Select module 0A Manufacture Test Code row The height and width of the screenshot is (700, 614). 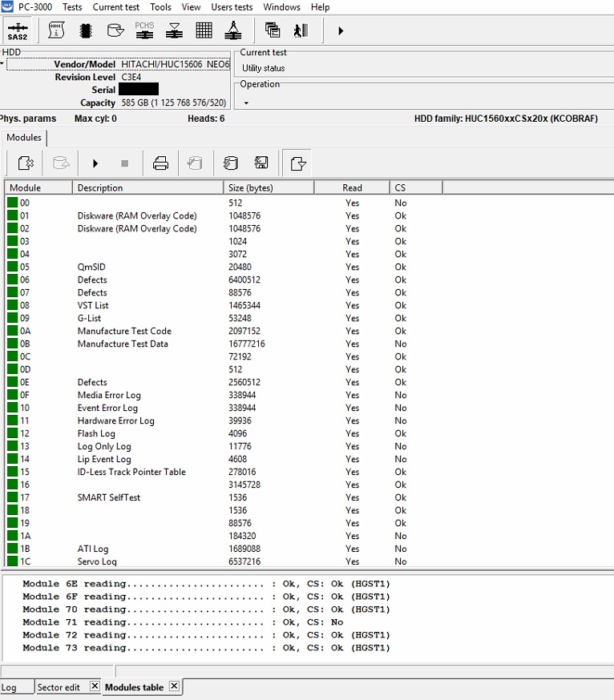[x=124, y=331]
